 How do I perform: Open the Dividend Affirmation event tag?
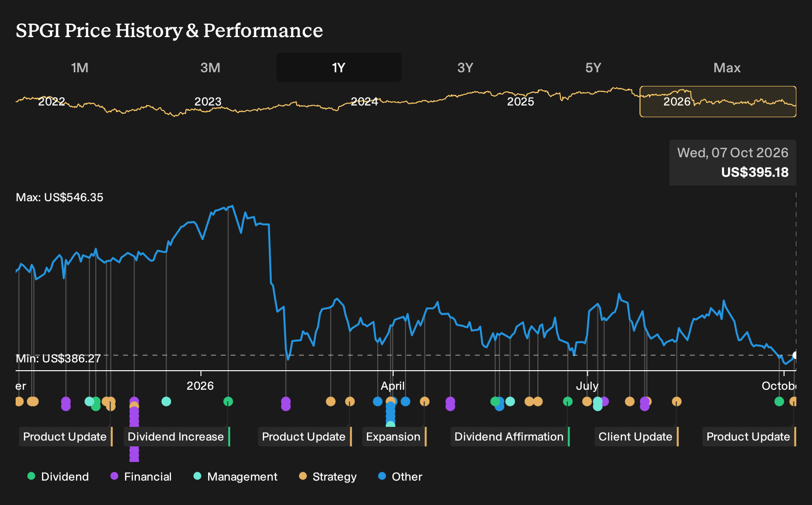pyautogui.click(x=510, y=437)
